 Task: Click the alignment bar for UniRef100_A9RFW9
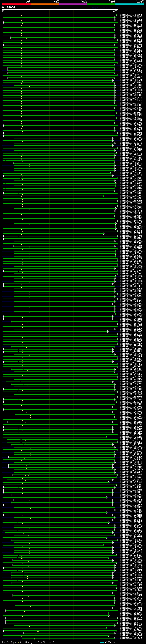click(63, 37)
